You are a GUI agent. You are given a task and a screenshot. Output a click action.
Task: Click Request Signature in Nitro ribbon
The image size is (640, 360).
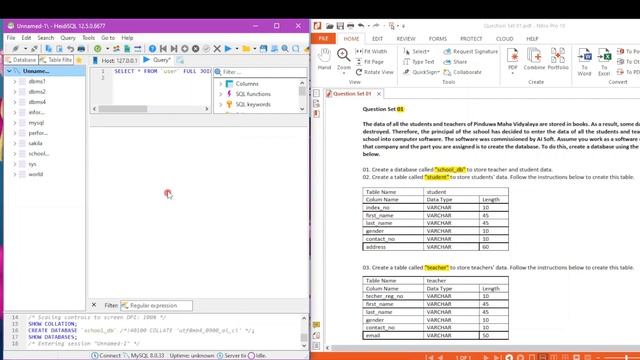click(471, 51)
